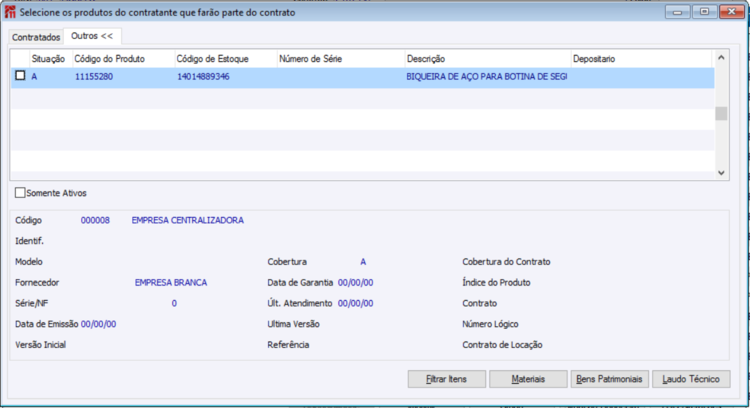Click the Série/NF value 0
This screenshot has height=408, width=750.
pyautogui.click(x=174, y=303)
